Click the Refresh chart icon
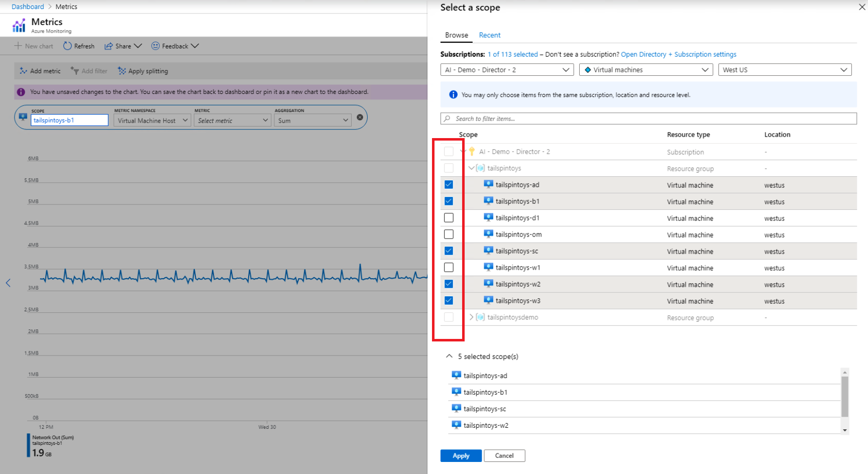868x474 pixels. point(67,46)
